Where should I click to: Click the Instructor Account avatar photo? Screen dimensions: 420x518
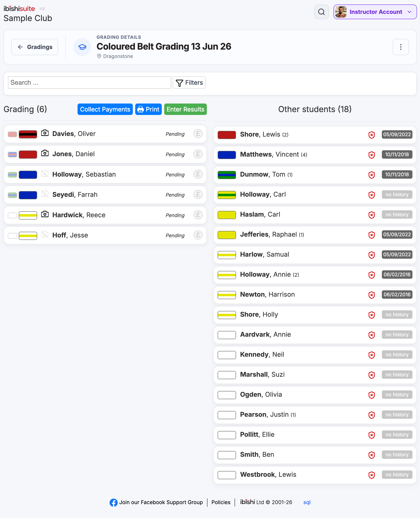(x=341, y=12)
